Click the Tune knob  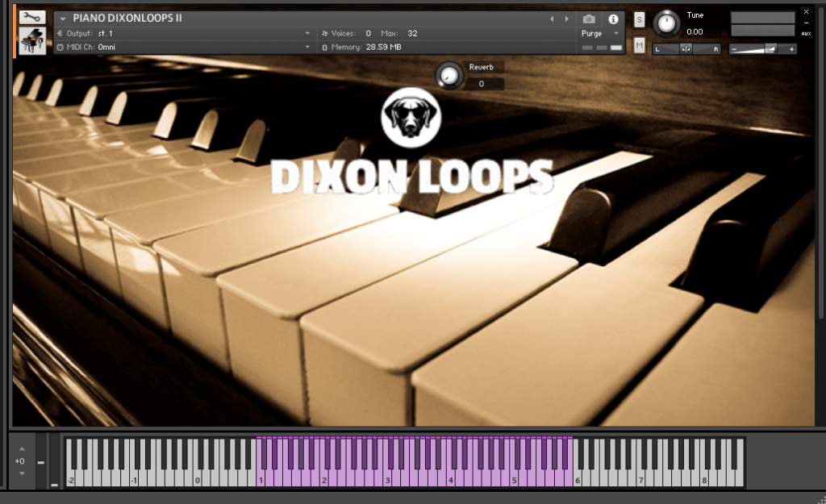point(666,23)
